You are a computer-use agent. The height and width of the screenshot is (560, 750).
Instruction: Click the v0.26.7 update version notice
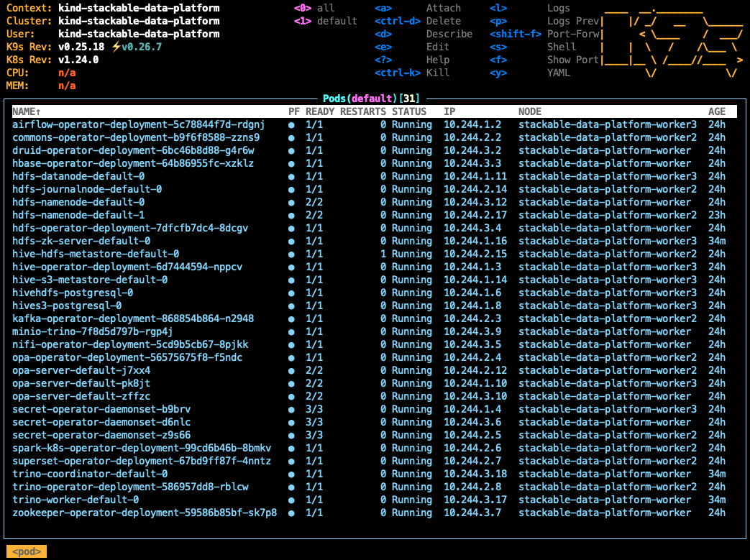tap(137, 47)
